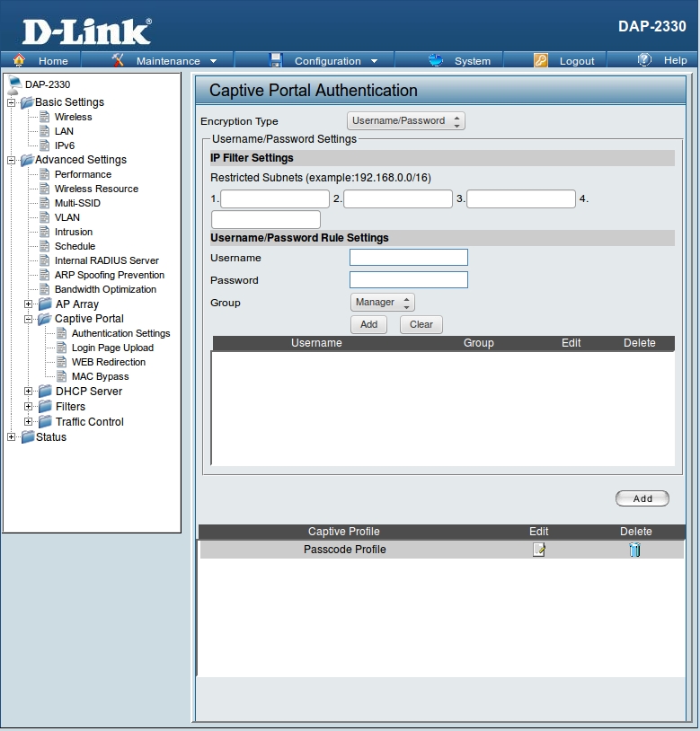Click the Help question mark icon

click(644, 60)
